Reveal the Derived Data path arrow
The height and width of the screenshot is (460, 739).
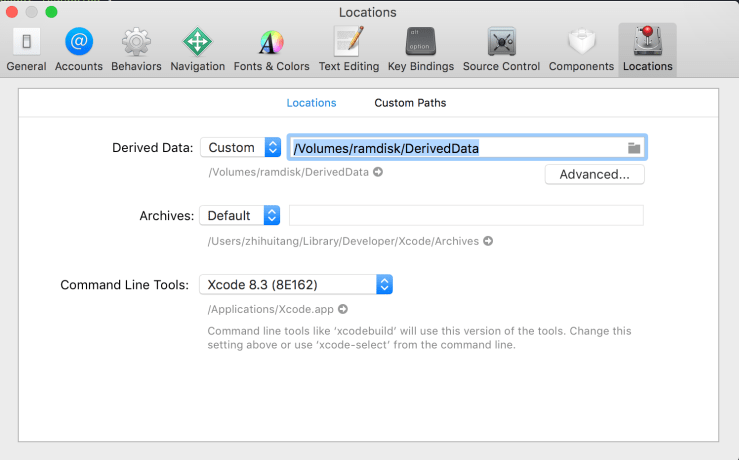[378, 172]
